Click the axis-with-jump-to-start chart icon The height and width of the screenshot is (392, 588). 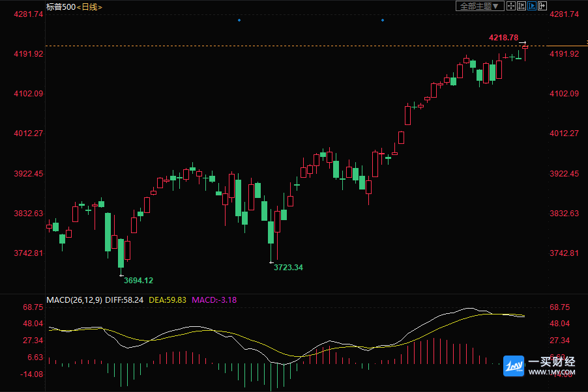pos(522,6)
